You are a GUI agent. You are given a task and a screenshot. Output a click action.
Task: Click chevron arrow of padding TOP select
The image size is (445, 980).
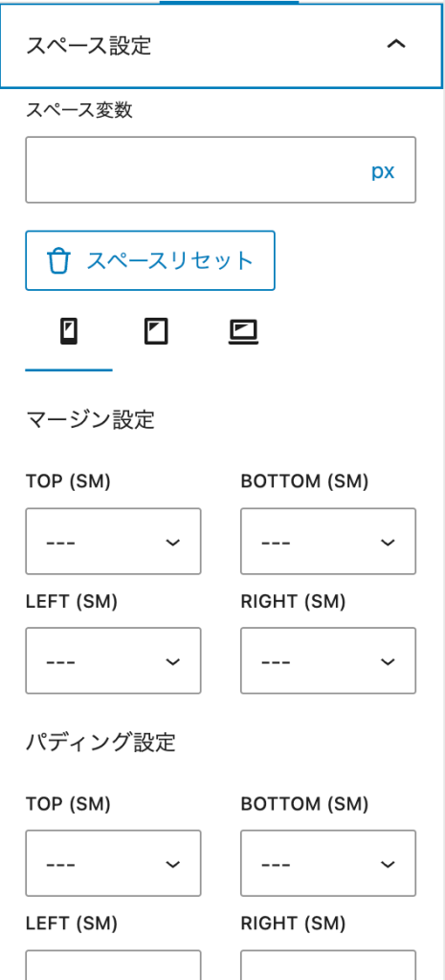coord(172,864)
